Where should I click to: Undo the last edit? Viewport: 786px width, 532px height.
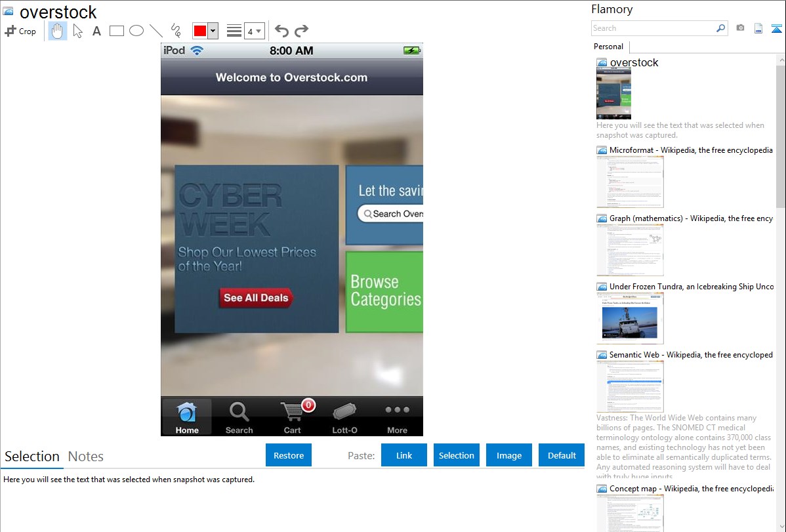coord(281,31)
